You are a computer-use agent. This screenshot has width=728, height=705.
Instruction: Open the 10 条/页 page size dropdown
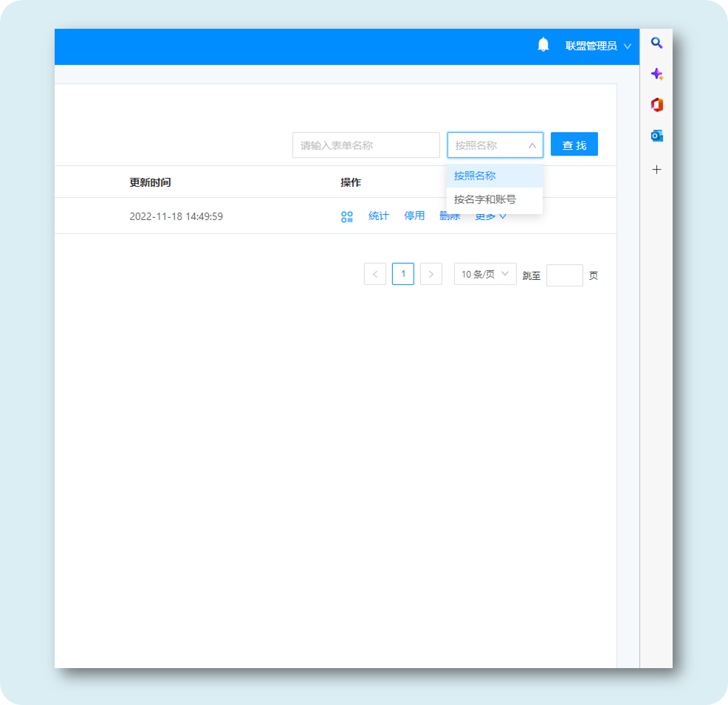click(x=484, y=275)
